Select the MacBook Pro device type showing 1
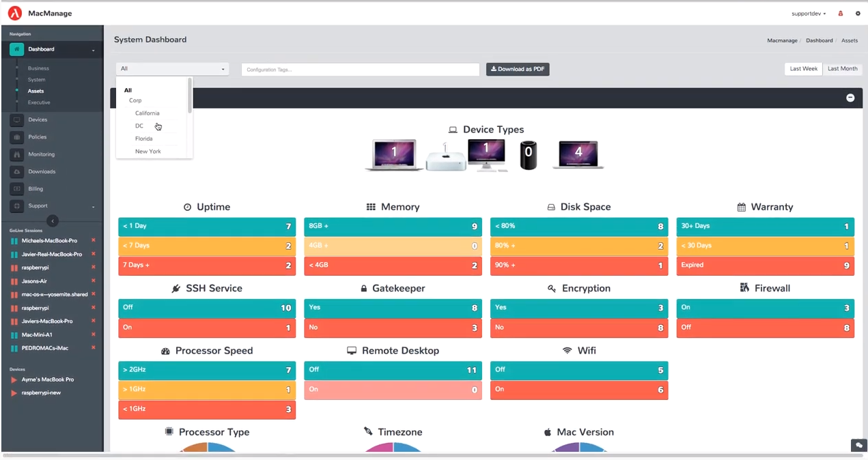 pos(394,155)
